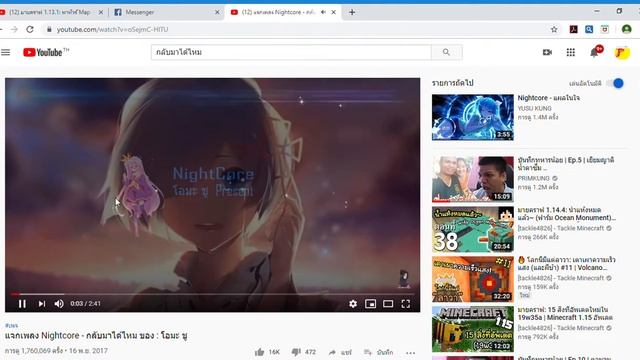Viewport: 640px width, 360px height.
Task: Open the account avatar menu
Action: [622, 53]
